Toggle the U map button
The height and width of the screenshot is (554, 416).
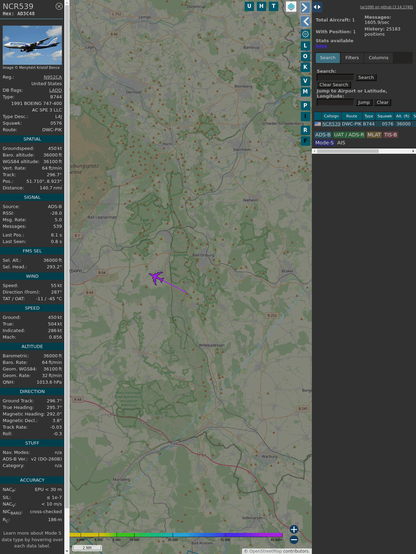point(249,6)
